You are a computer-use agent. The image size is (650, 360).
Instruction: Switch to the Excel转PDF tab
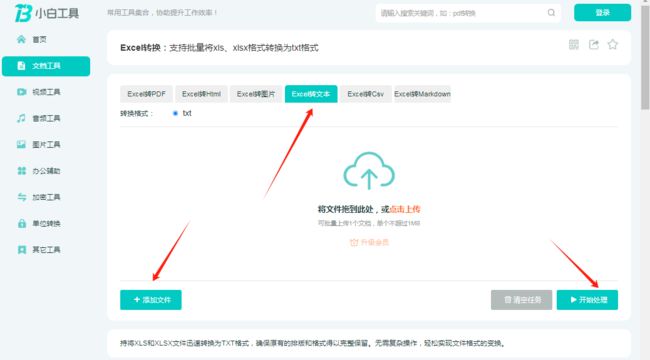146,94
